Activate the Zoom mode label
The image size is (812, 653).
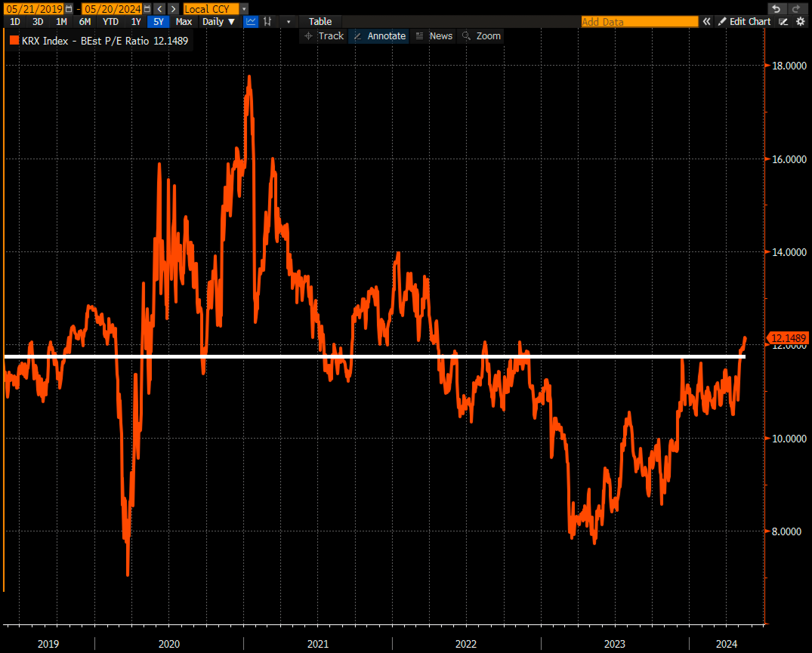tap(488, 36)
